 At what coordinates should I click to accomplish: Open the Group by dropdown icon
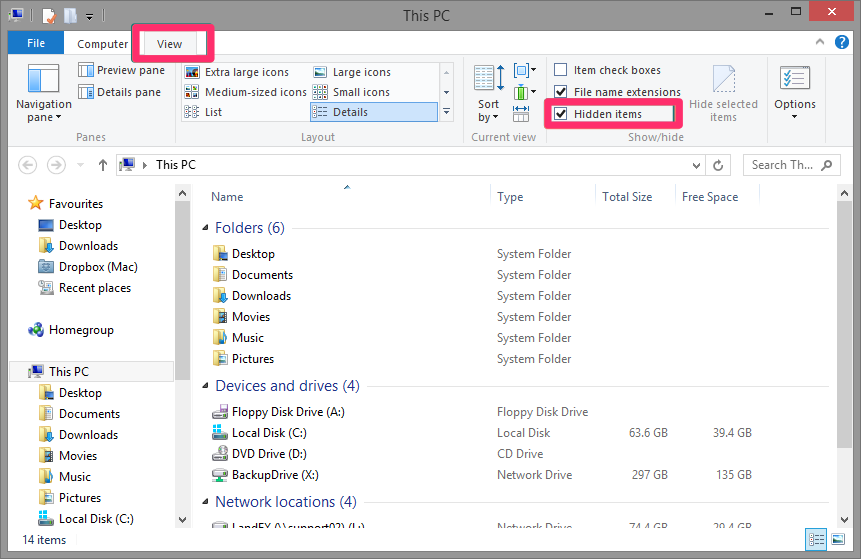tap(525, 70)
